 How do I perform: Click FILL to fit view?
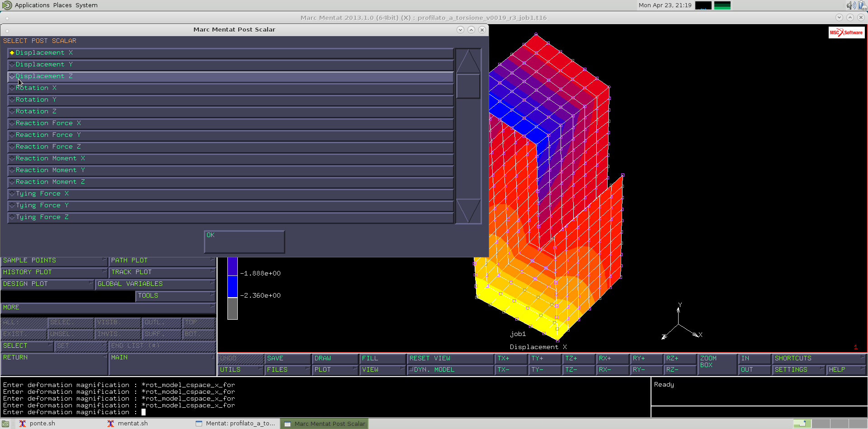click(382, 359)
